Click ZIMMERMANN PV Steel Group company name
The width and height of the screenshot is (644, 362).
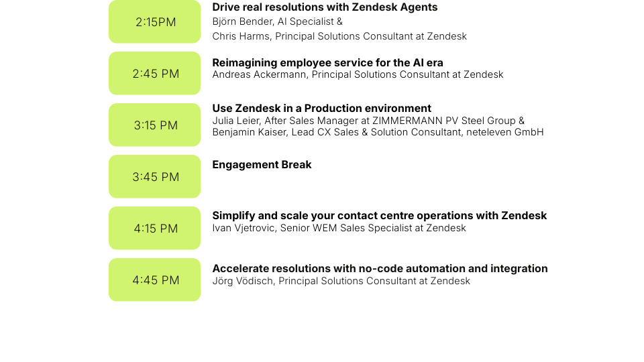(x=444, y=121)
